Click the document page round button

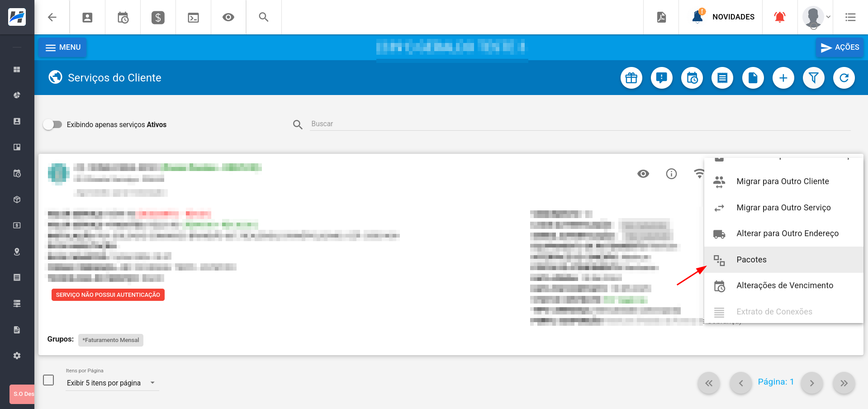pos(753,78)
